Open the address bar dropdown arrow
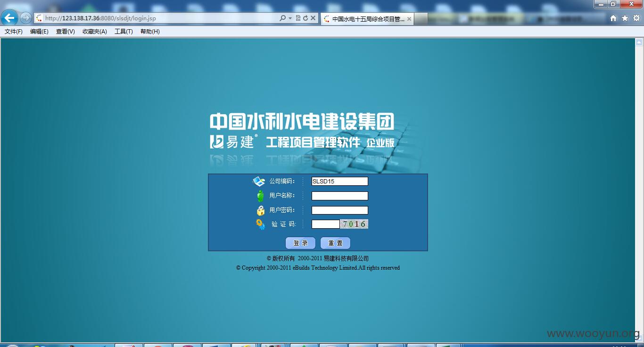This screenshot has width=644, height=347. click(x=290, y=18)
